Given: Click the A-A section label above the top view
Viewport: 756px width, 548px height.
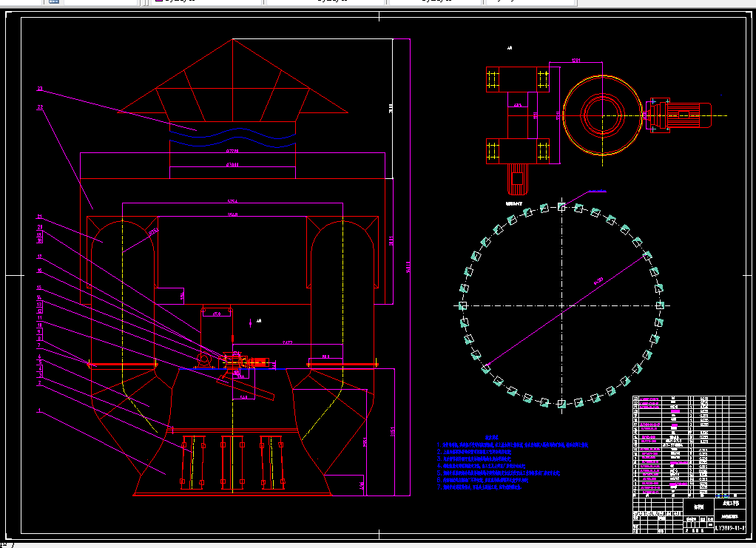Looking at the screenshot, I should [x=510, y=48].
